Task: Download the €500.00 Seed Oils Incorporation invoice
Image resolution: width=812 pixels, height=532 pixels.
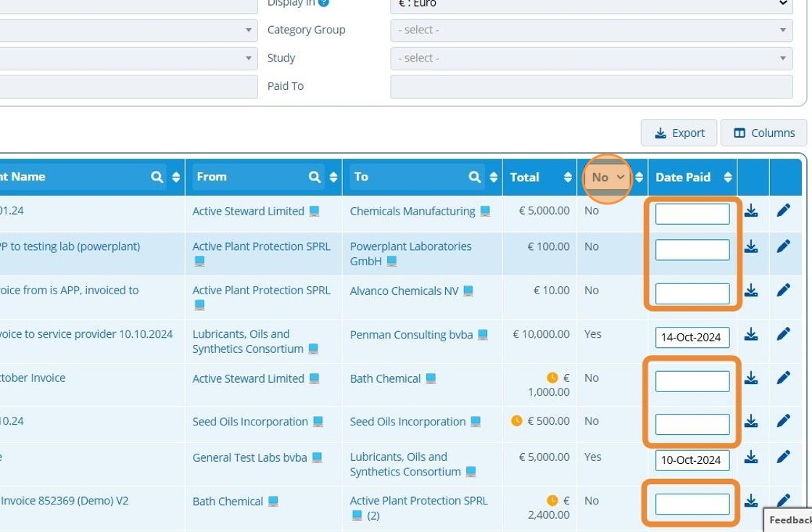Action: pyautogui.click(x=751, y=420)
